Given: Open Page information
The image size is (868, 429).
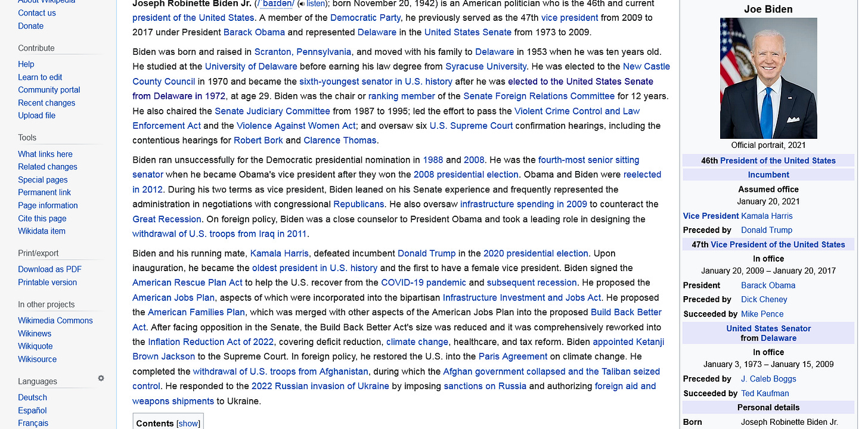Looking at the screenshot, I should click(48, 205).
